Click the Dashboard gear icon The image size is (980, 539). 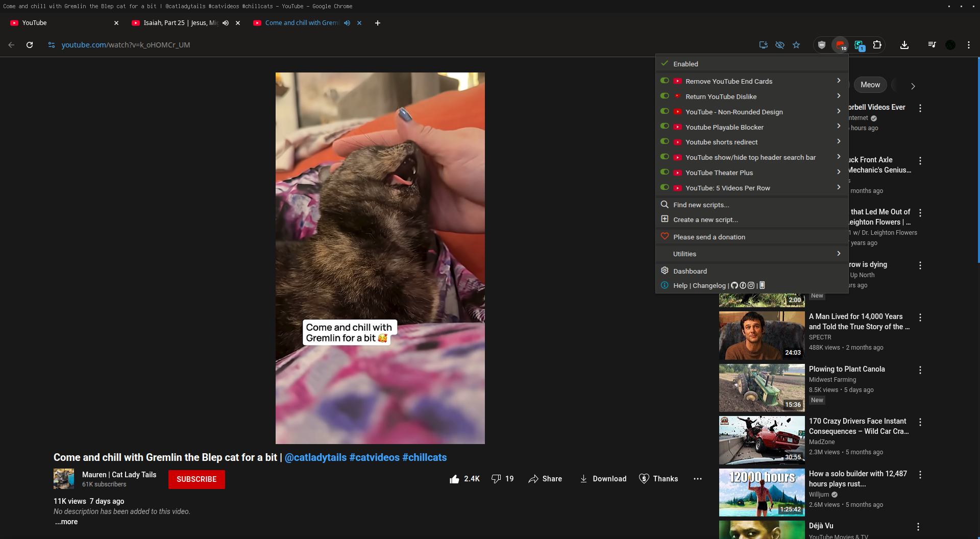(x=665, y=271)
